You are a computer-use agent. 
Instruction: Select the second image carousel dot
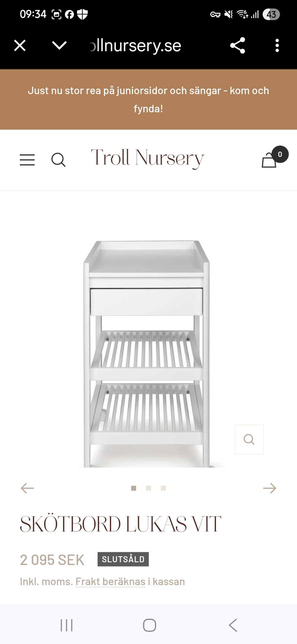coord(148,488)
